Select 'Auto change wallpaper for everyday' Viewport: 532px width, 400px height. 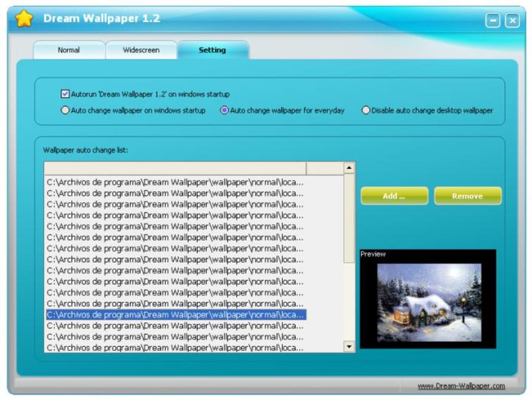coord(225,110)
